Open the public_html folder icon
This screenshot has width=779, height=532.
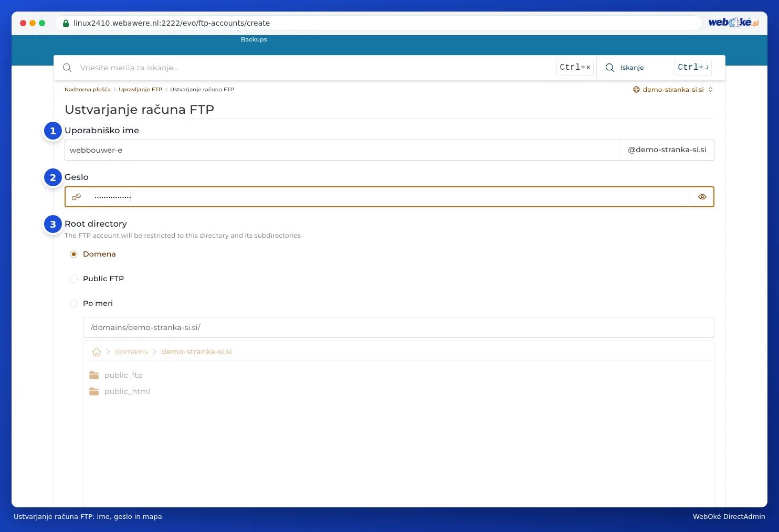[x=94, y=391]
